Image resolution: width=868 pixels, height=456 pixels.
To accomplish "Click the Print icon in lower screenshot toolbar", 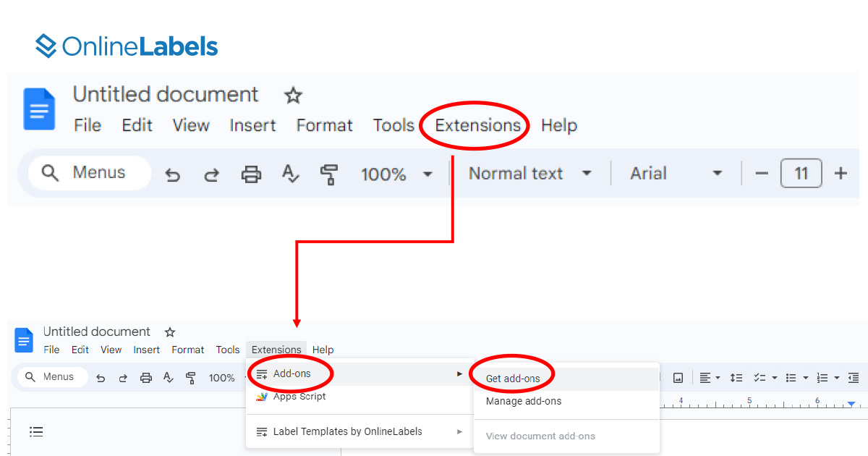I will [x=146, y=377].
